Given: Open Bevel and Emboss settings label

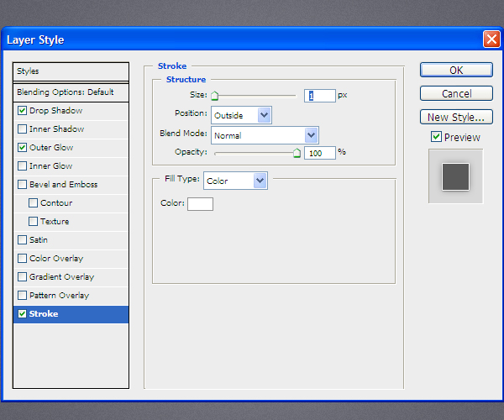Looking at the screenshot, I should coord(63,185).
